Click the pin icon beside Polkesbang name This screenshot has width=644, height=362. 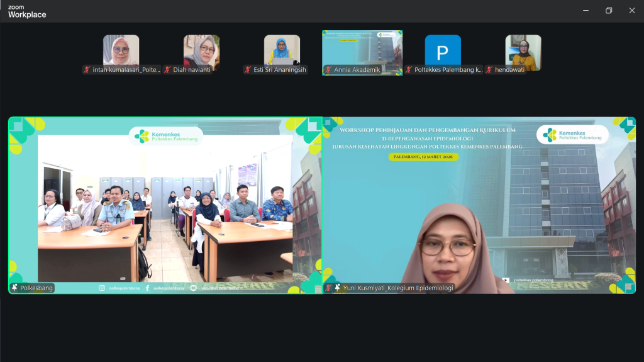14,288
